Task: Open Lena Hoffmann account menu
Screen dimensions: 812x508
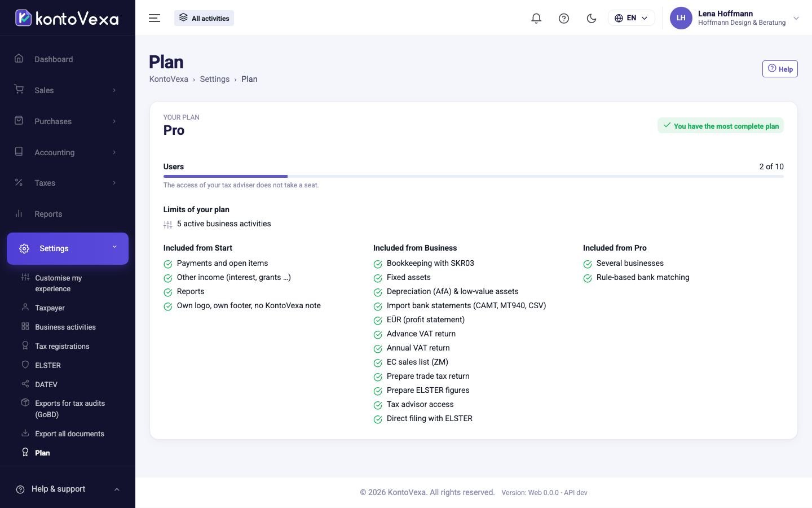Action: (734, 18)
